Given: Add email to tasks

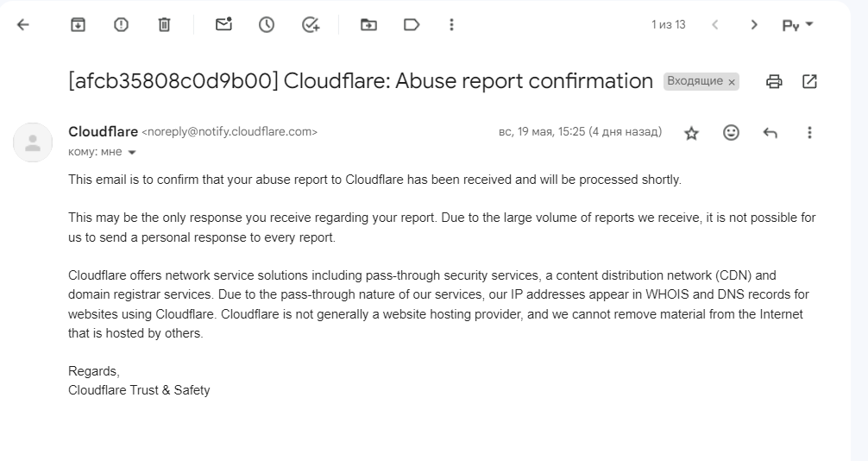Looking at the screenshot, I should [x=311, y=25].
